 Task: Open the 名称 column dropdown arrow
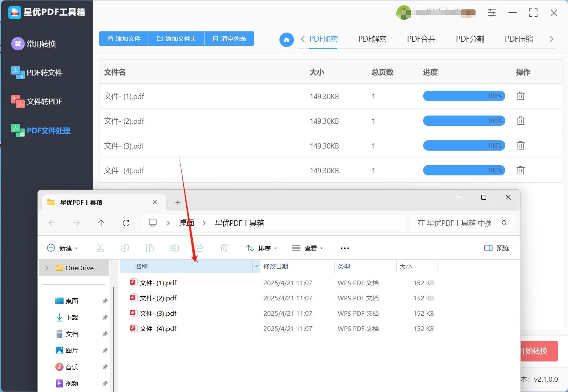pyautogui.click(x=256, y=266)
